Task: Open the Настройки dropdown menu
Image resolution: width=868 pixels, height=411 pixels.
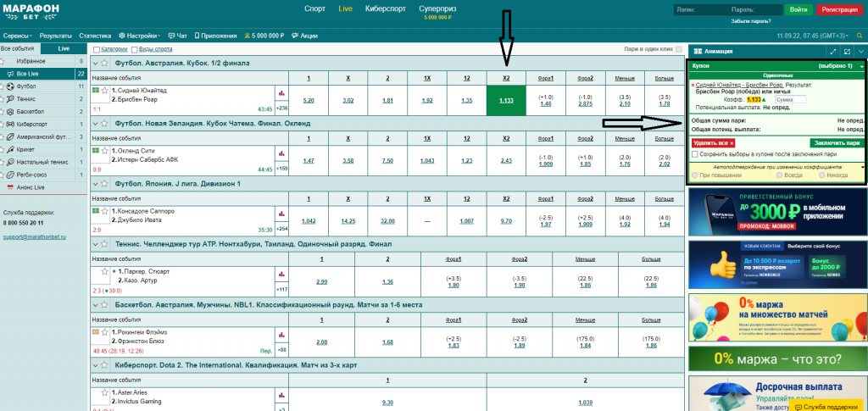Action: tap(140, 36)
